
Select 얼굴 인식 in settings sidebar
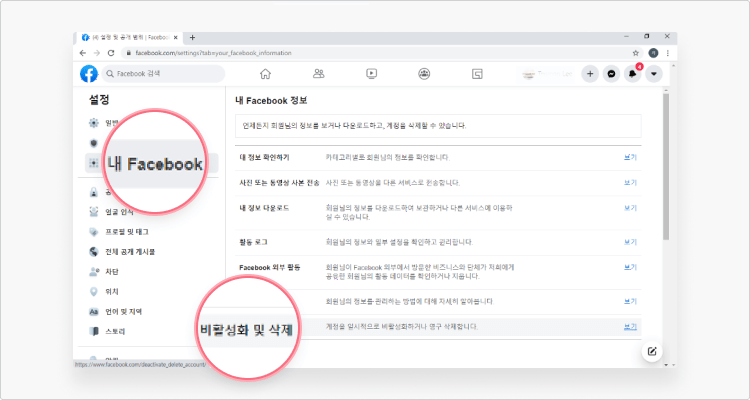click(112, 211)
